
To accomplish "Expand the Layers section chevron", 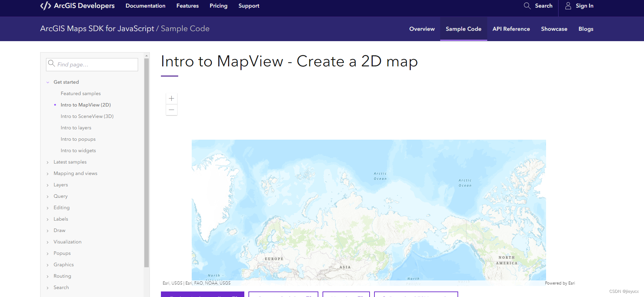I will (x=48, y=185).
